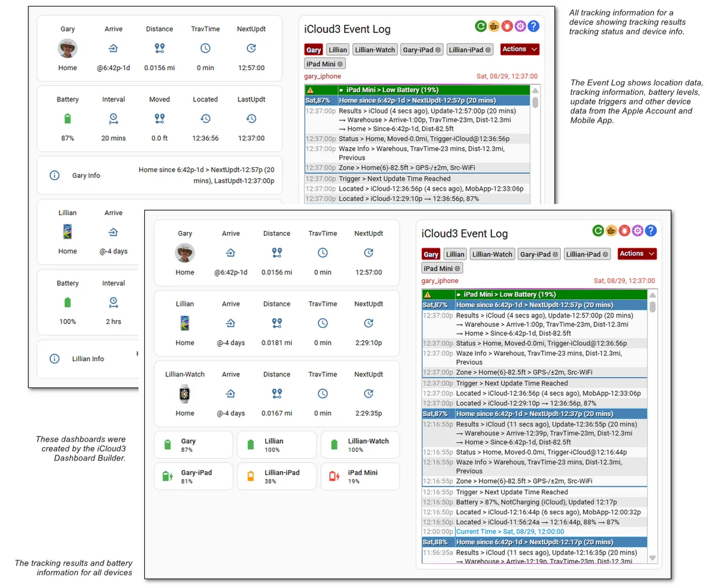707x588 pixels.
Task: Click the green refresh icon in the front Event Log
Action: [x=598, y=230]
